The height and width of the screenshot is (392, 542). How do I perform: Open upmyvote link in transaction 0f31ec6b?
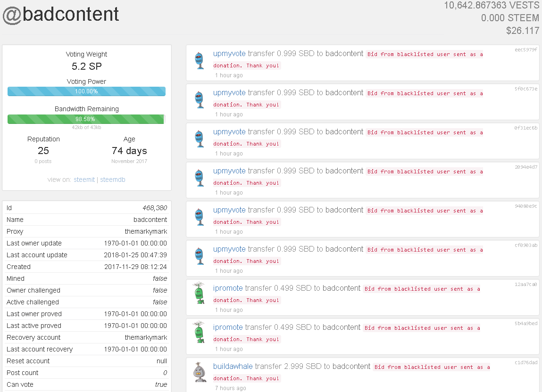[x=229, y=131]
